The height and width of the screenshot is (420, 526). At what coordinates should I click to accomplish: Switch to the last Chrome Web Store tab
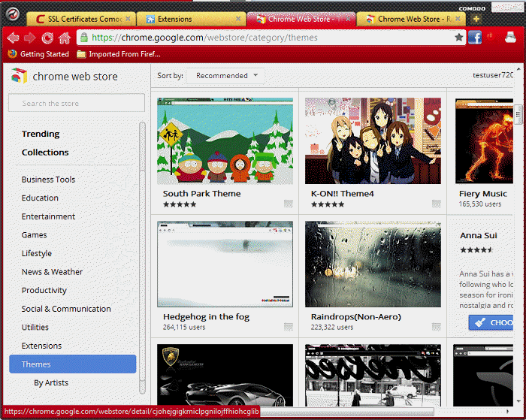click(x=411, y=19)
